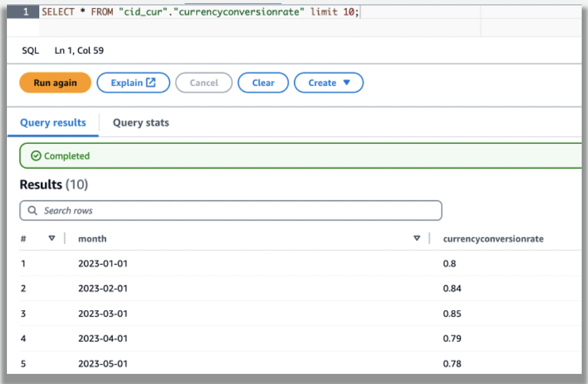Select the 2023-05-01 month cell
This screenshot has width=588, height=384.
coord(103,363)
